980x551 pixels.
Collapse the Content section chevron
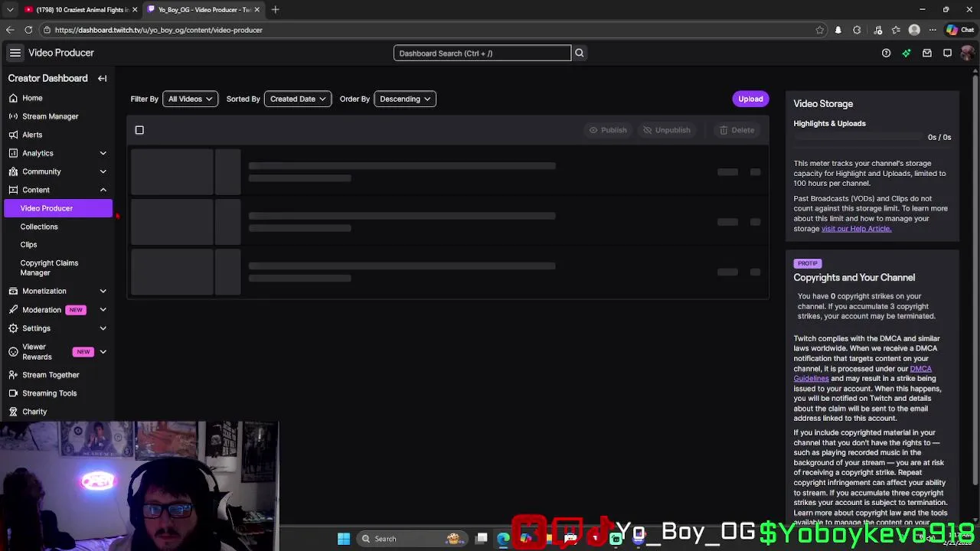(x=103, y=190)
